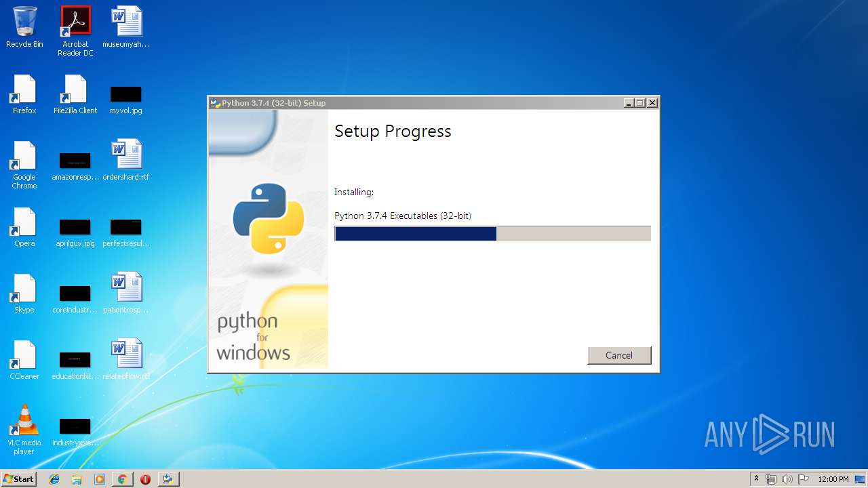Open Windows Explorer from taskbar
The image size is (868, 488).
click(77, 479)
